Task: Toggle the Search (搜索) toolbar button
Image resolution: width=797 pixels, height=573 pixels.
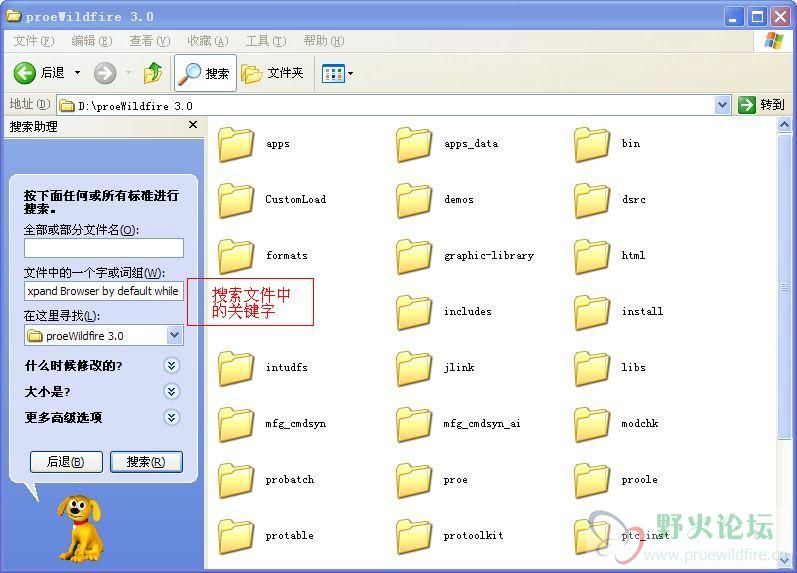Action: coord(205,73)
